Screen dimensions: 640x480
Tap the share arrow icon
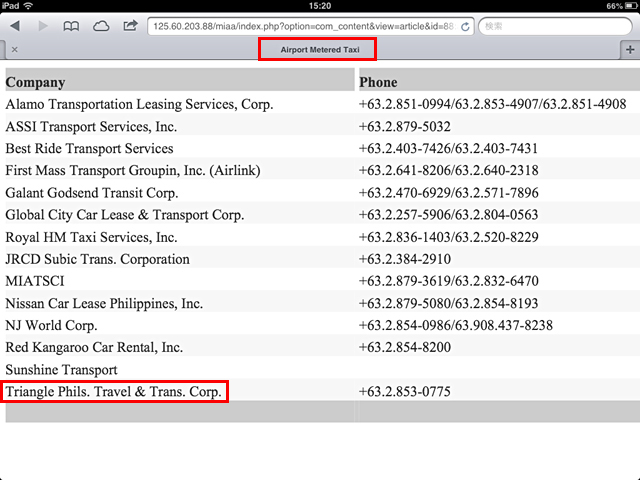[x=130, y=26]
